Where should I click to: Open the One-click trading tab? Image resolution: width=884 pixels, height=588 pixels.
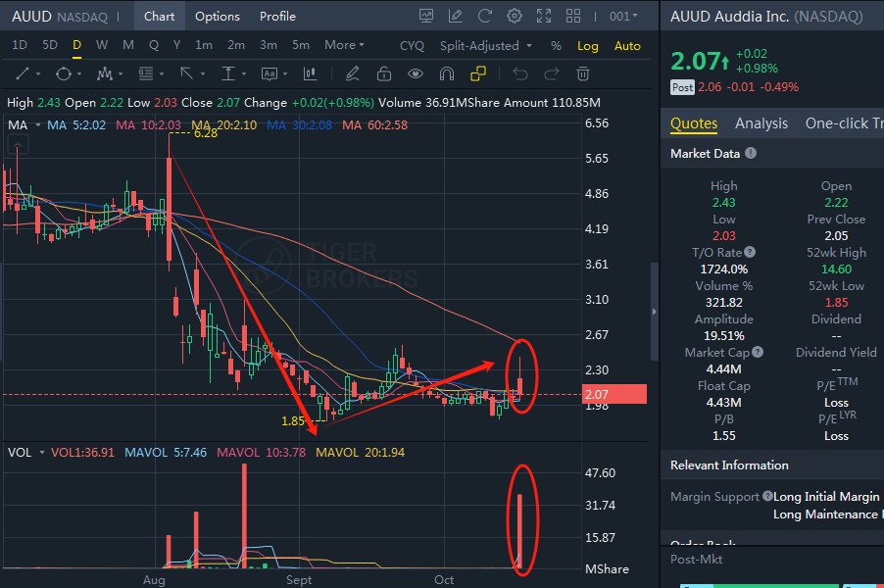click(844, 123)
